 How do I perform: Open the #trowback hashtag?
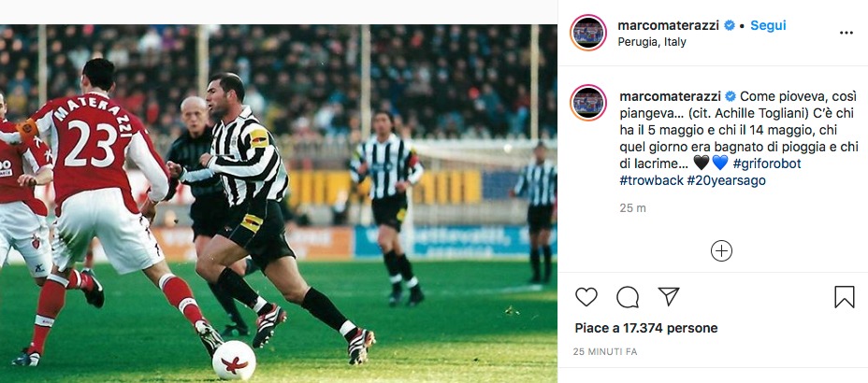653,180
